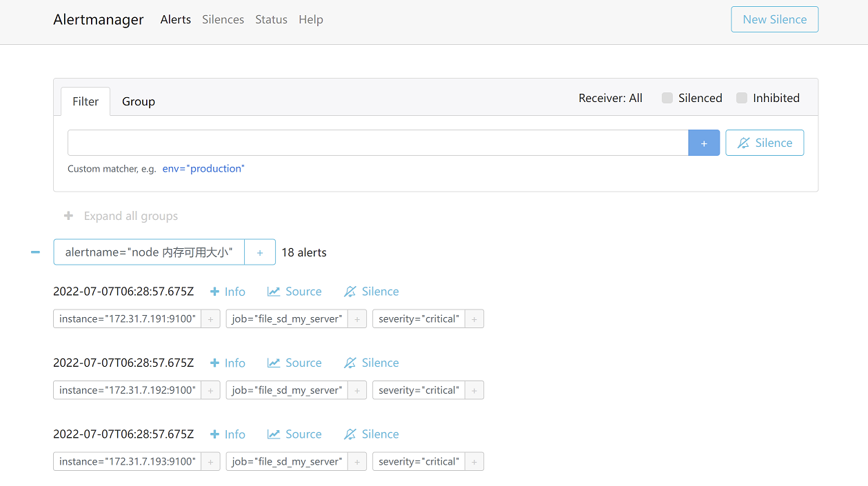Click plus beside severity="critical" on first alert
The height and width of the screenshot is (486, 868).
(474, 319)
